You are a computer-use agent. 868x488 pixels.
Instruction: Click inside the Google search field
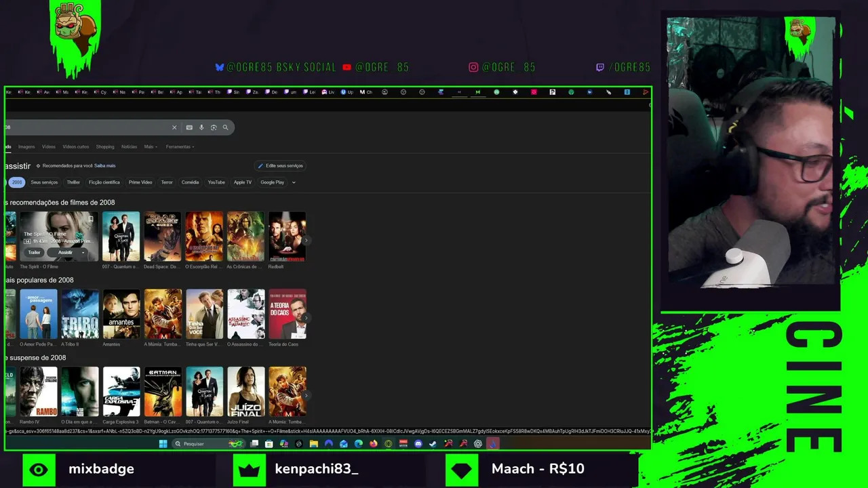click(x=88, y=127)
